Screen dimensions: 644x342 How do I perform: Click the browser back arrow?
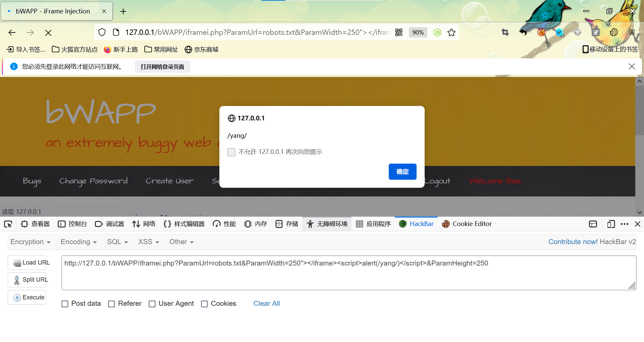point(12,33)
